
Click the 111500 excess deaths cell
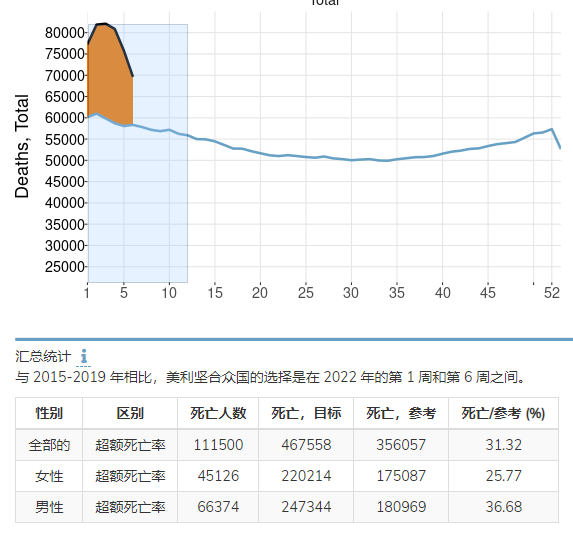pyautogui.click(x=218, y=445)
